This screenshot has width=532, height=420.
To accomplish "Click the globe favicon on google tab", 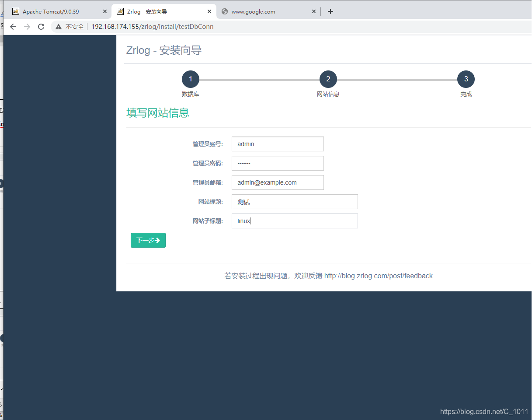I will click(x=225, y=12).
